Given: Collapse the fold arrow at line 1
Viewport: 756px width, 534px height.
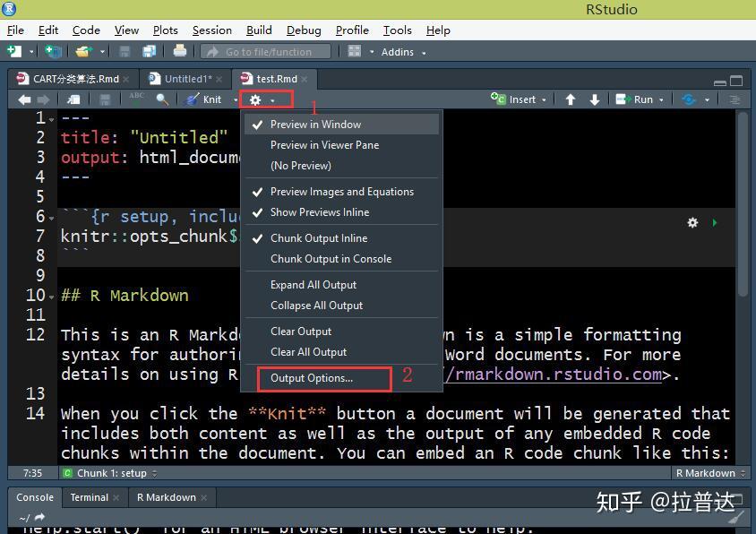Looking at the screenshot, I should (52, 119).
